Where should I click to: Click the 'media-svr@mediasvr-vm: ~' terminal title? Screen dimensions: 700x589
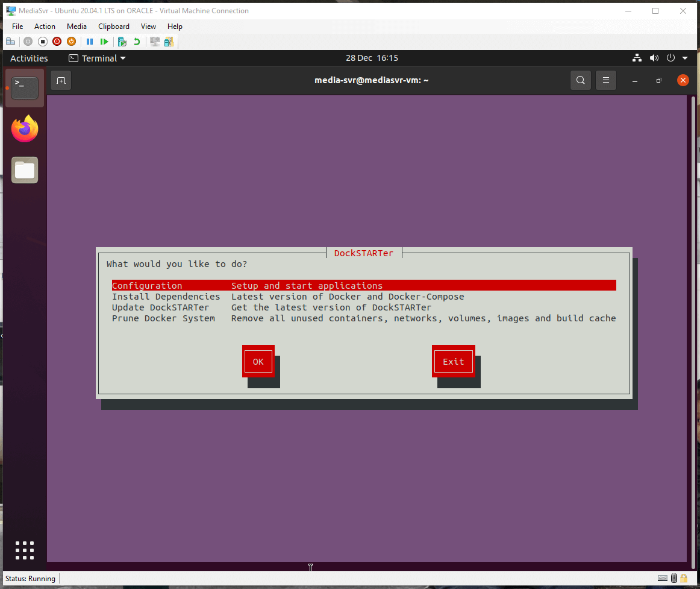372,80
